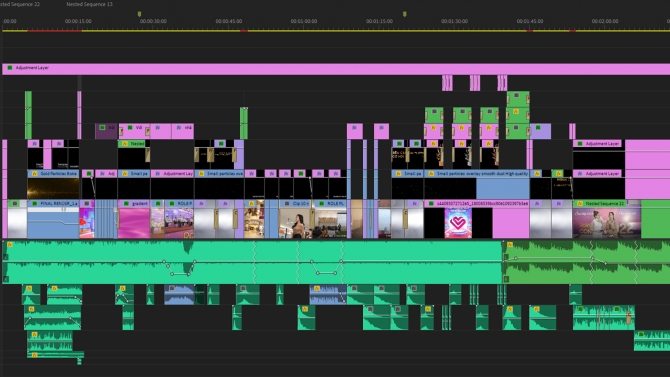670x377 pixels.
Task: Select the large green music audio clip
Action: click(x=252, y=262)
